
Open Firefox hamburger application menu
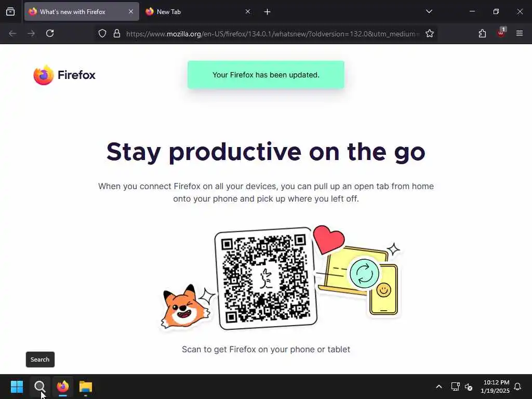520,33
